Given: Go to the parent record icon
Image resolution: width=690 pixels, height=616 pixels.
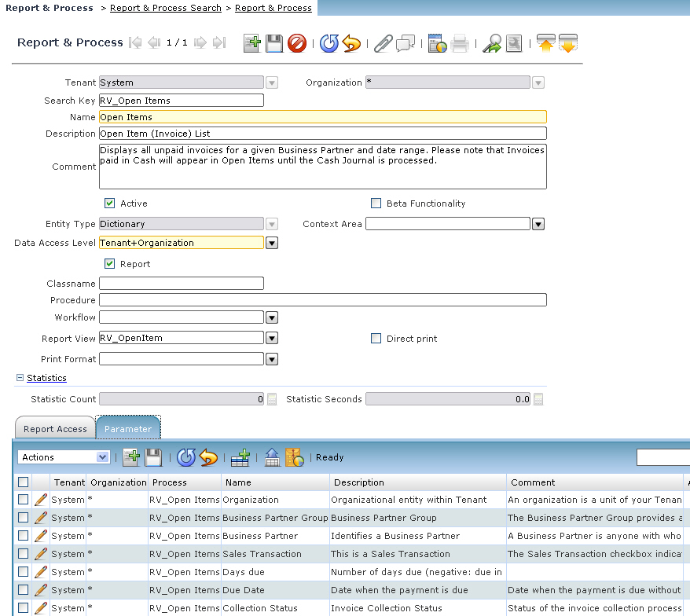Looking at the screenshot, I should click(x=546, y=43).
